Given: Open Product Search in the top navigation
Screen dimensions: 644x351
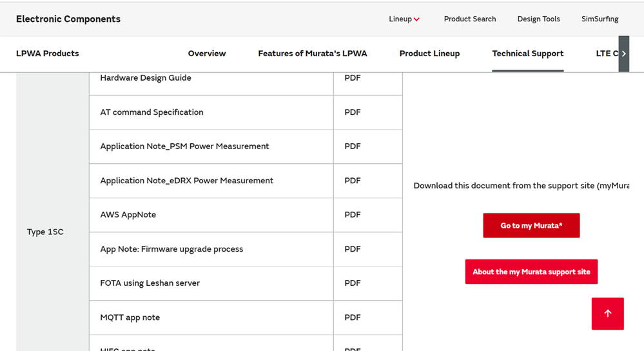Looking at the screenshot, I should coord(470,19).
